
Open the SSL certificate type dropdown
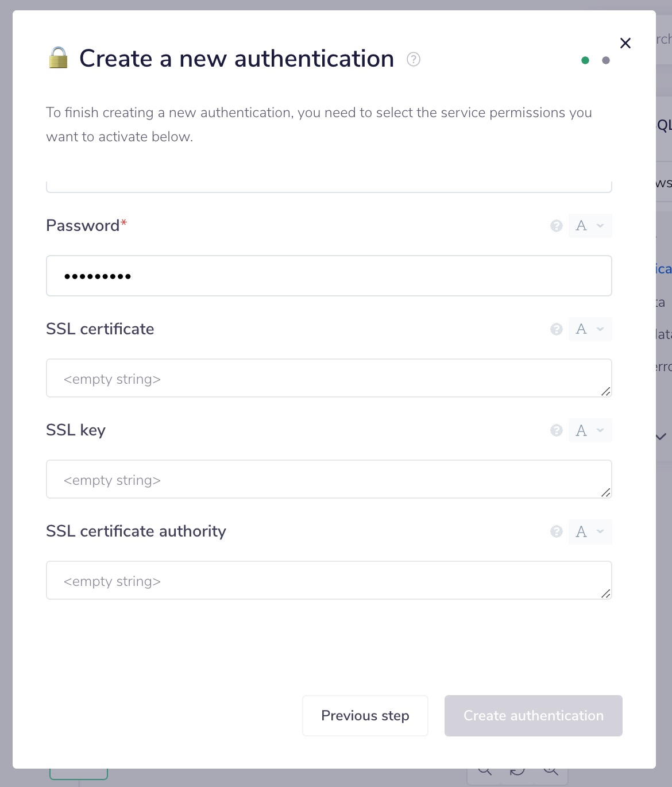[x=590, y=329]
